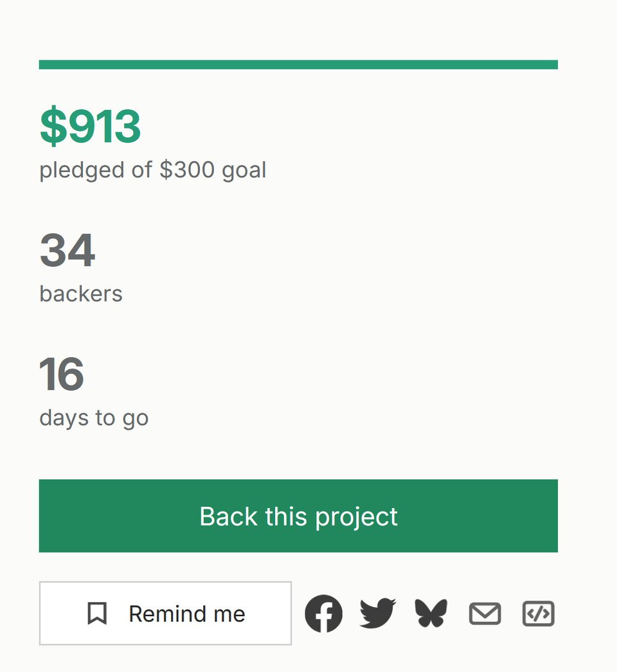Viewport: 617px width, 672px height.
Task: Share the project on Facebook
Action: (x=323, y=613)
